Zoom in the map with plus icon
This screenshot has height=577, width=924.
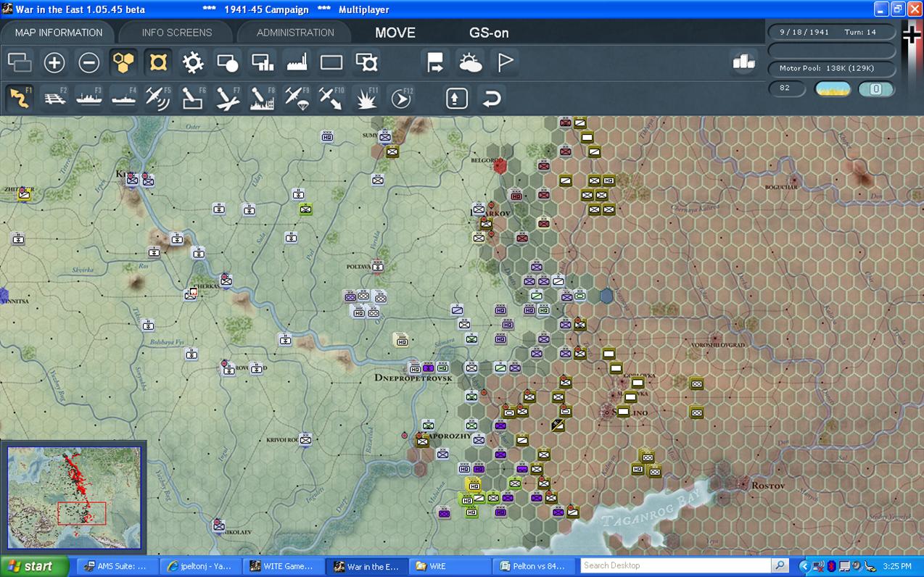click(x=54, y=63)
